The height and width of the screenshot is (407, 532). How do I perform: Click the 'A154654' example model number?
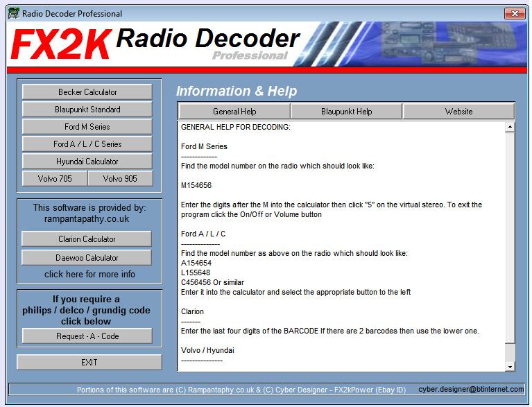pos(196,263)
